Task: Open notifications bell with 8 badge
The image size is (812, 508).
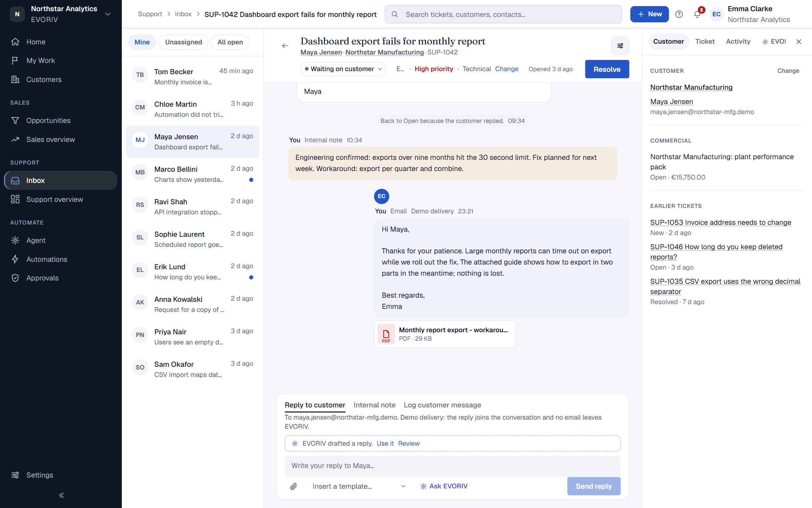Action: (x=697, y=14)
